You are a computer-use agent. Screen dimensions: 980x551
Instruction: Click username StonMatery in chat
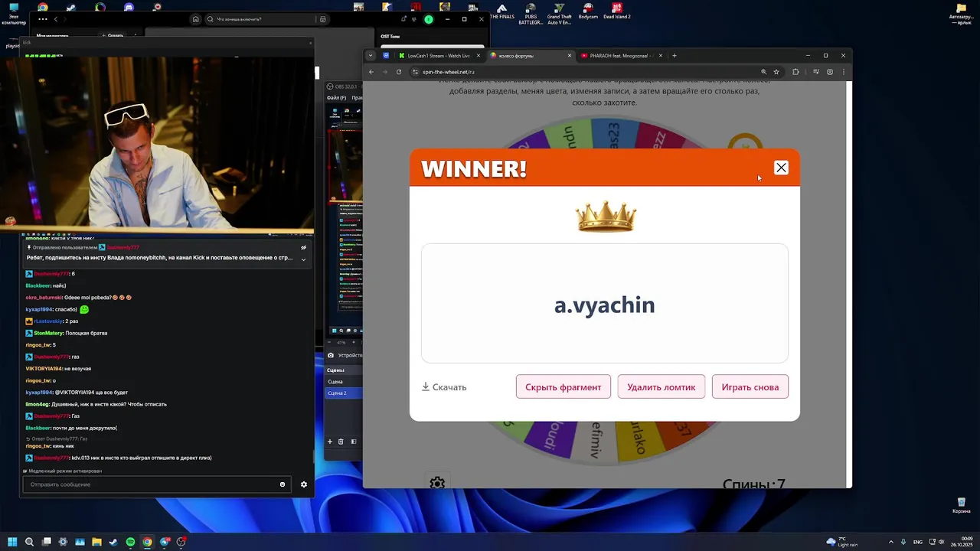click(48, 333)
